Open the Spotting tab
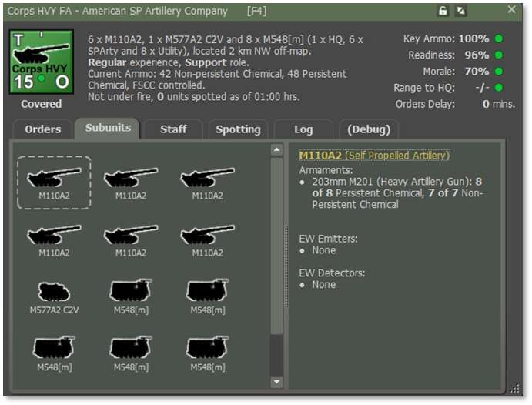This screenshot has width=532, height=405. 238,129
